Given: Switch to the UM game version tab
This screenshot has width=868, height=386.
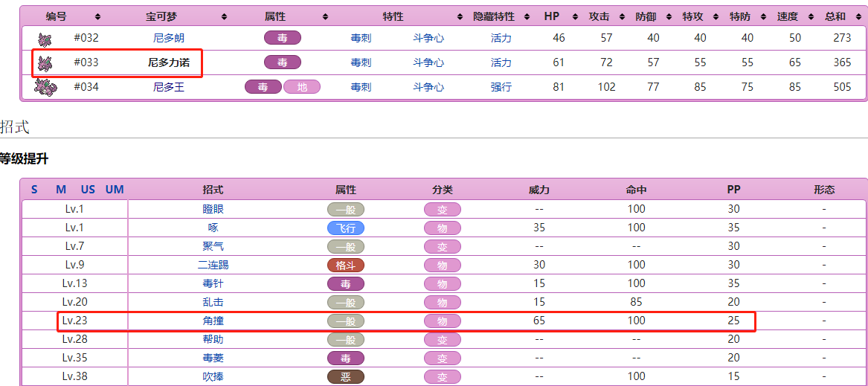Looking at the screenshot, I should click(x=115, y=190).
